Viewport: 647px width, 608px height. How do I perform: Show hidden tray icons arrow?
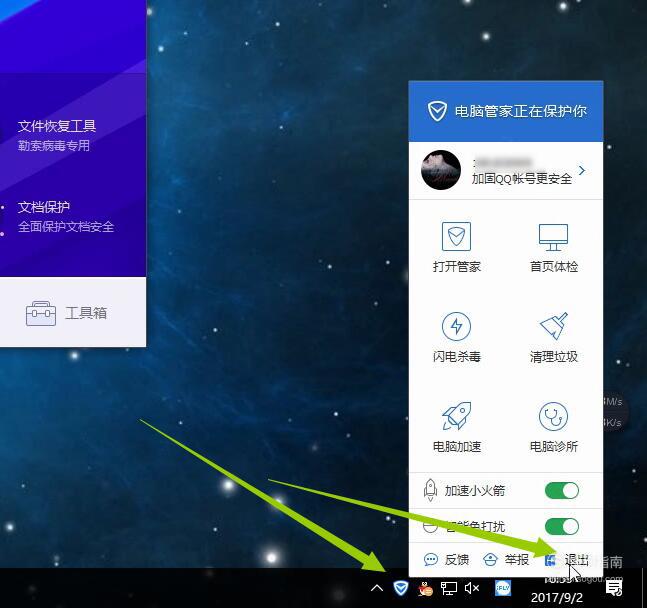(x=377, y=588)
